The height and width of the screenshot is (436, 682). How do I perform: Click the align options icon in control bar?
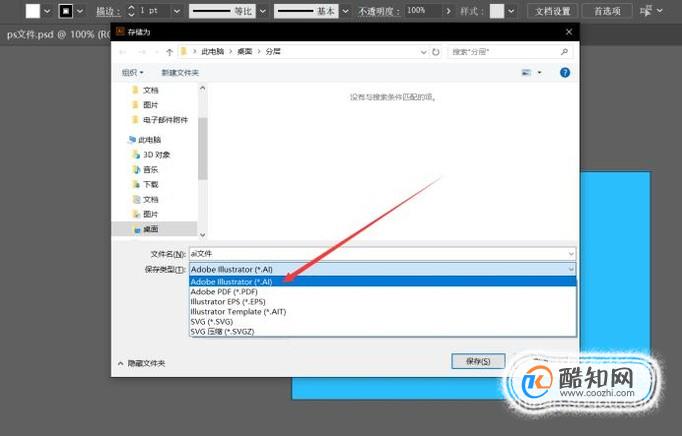click(x=646, y=11)
